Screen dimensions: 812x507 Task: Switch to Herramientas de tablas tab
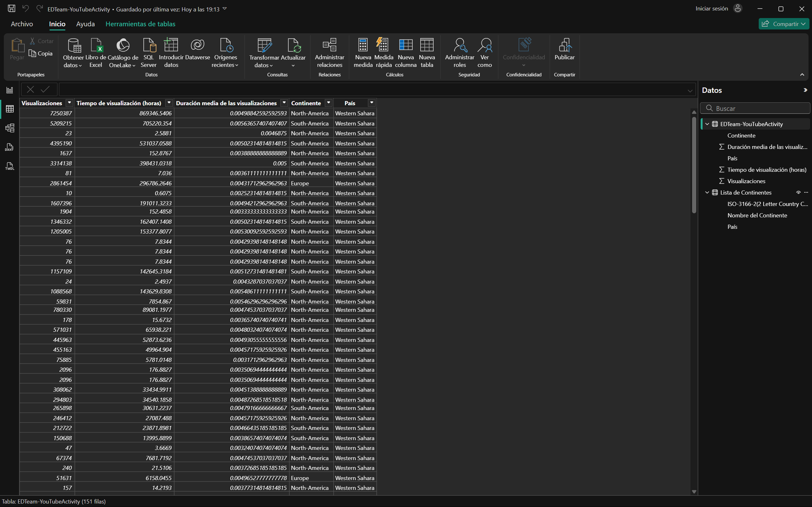tap(140, 24)
